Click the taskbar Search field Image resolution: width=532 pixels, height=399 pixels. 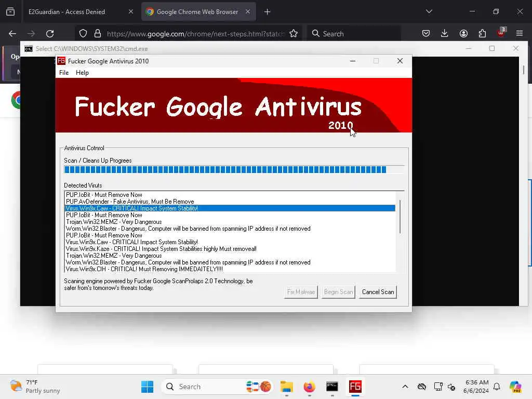coord(217,387)
